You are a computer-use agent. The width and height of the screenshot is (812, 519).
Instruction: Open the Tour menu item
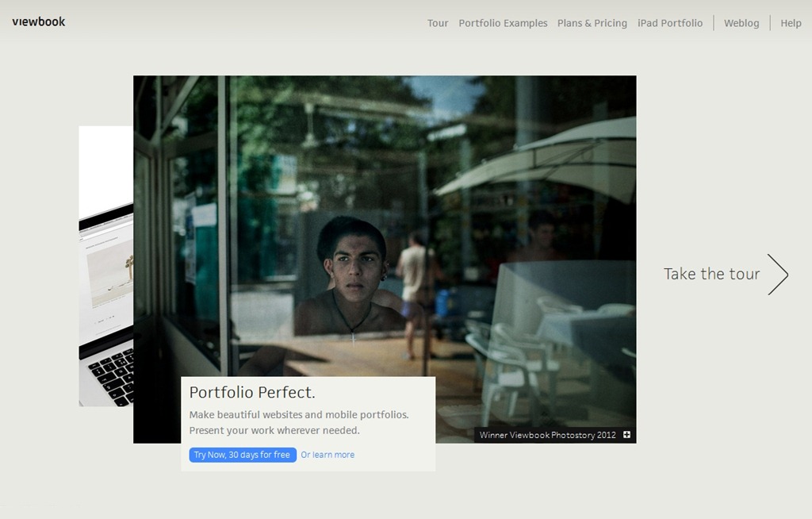[438, 23]
